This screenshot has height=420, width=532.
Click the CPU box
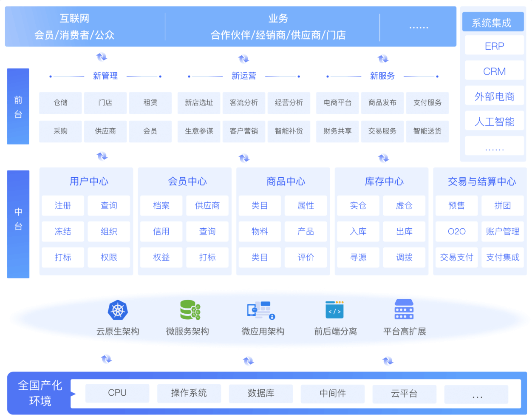117,393
